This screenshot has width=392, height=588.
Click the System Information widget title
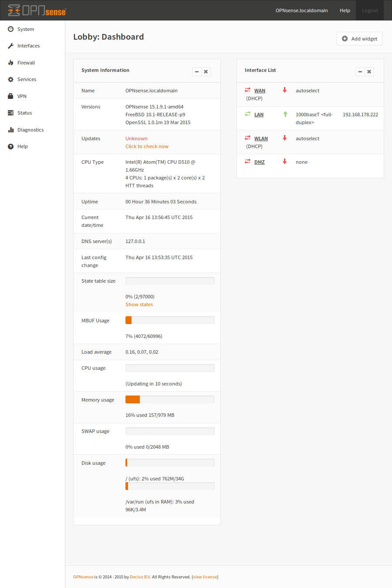(x=105, y=70)
